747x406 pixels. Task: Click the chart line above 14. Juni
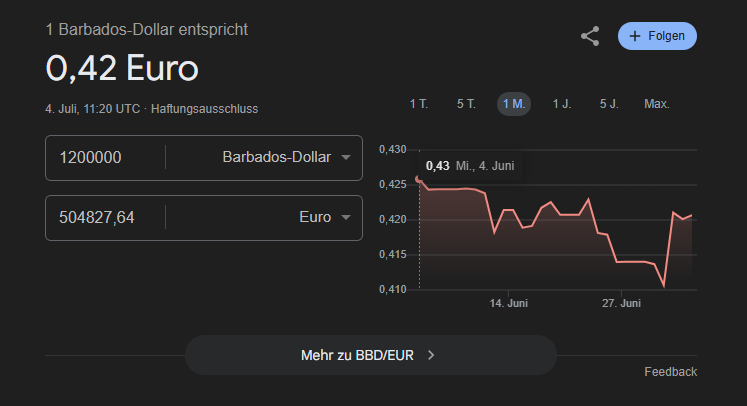point(509,210)
